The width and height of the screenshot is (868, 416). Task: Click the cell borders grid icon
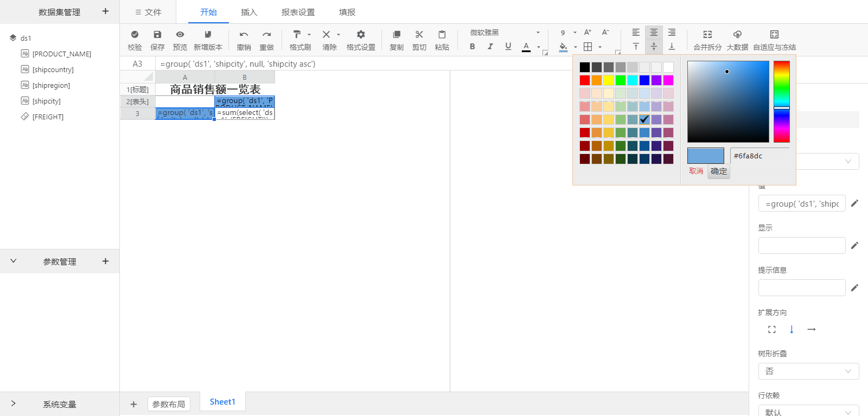click(x=588, y=47)
